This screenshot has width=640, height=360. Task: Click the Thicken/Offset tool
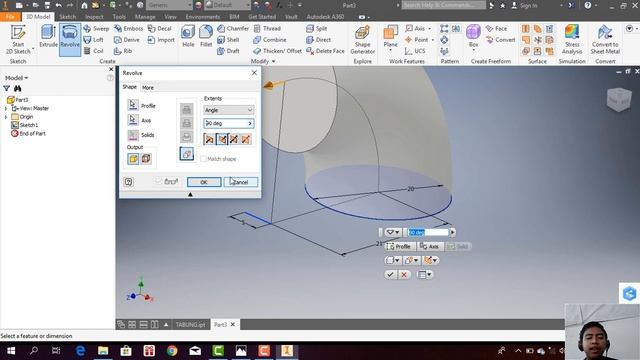point(277,51)
